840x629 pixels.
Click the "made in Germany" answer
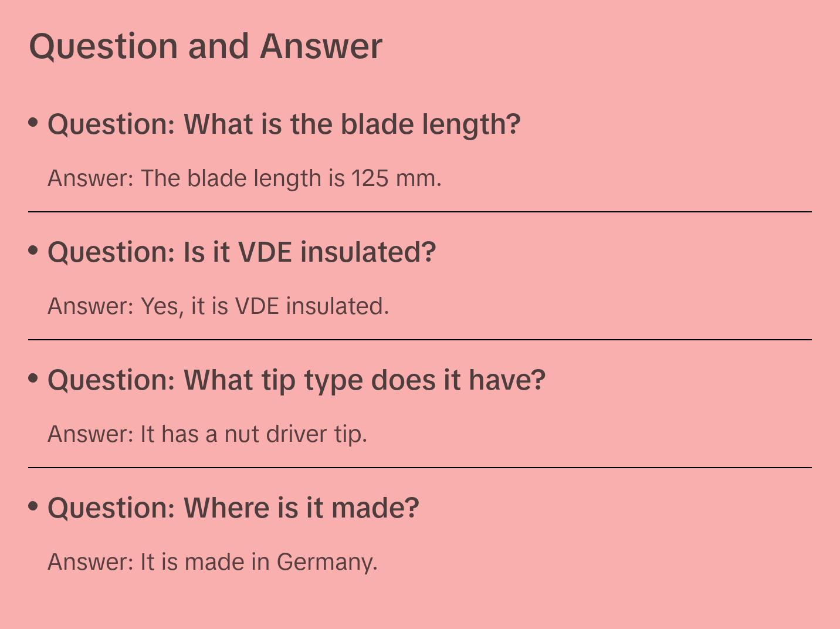212,562
